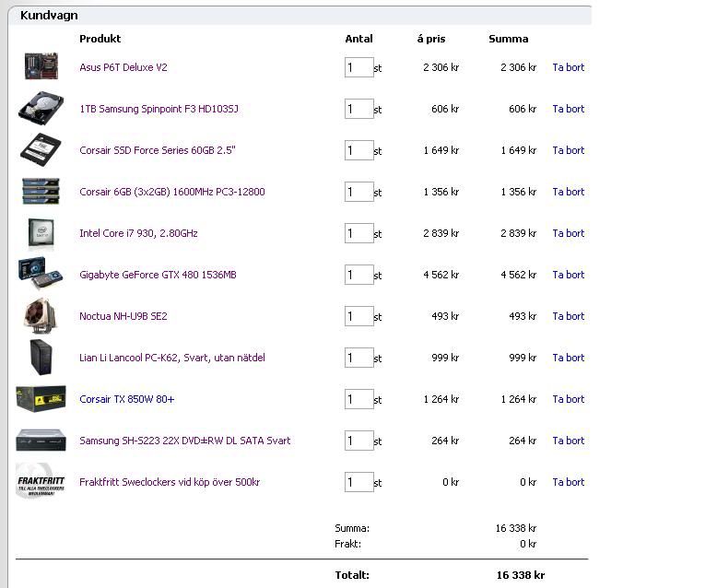Click the Samsung Spinpoint hard drive image

point(41,109)
